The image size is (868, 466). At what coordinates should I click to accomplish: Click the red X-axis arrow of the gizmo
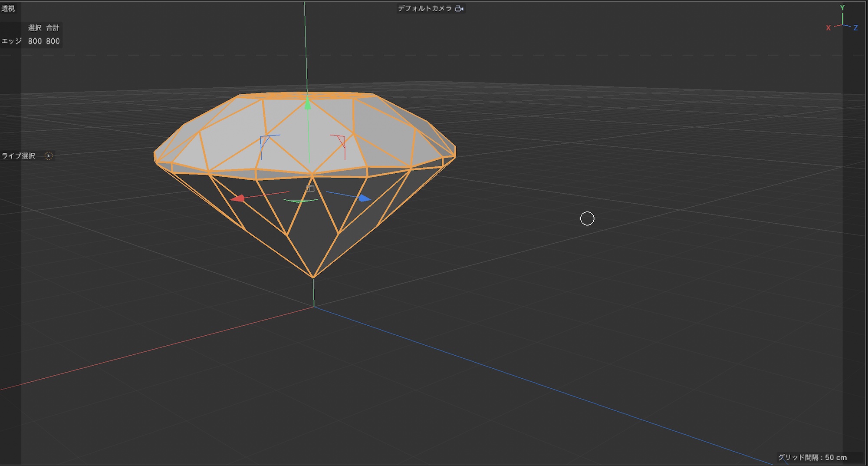pyautogui.click(x=237, y=198)
